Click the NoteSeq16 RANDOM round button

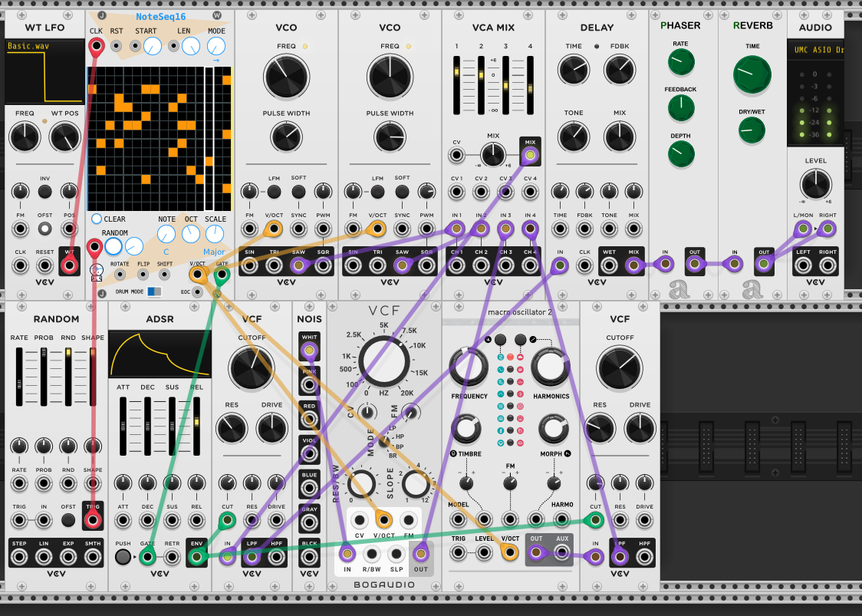114,246
